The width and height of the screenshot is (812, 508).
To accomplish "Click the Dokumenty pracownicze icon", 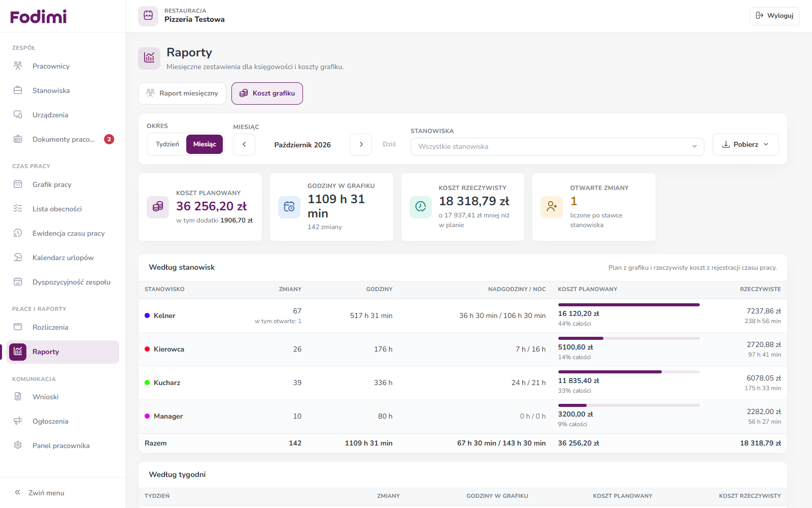I will [18, 139].
